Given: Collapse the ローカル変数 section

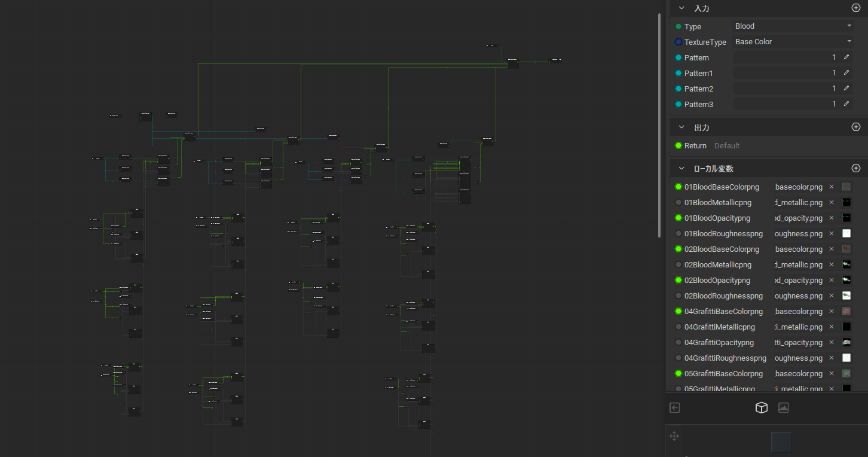Looking at the screenshot, I should click(x=681, y=169).
